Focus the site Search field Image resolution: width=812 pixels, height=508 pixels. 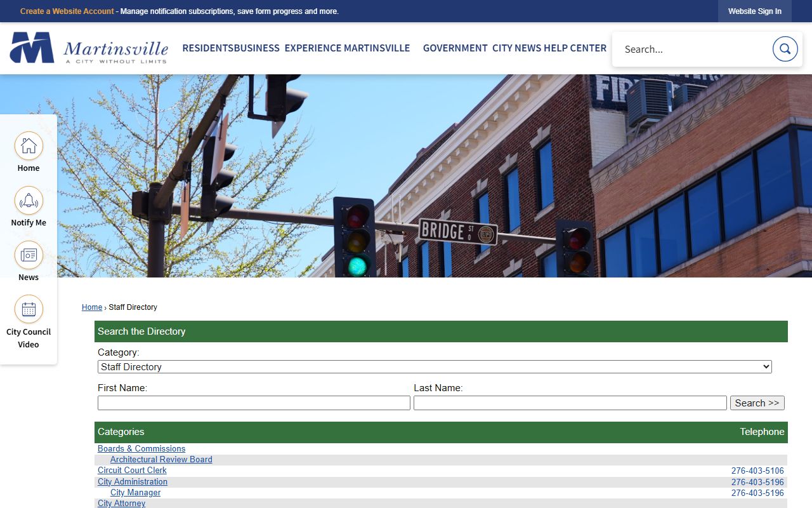(691, 49)
